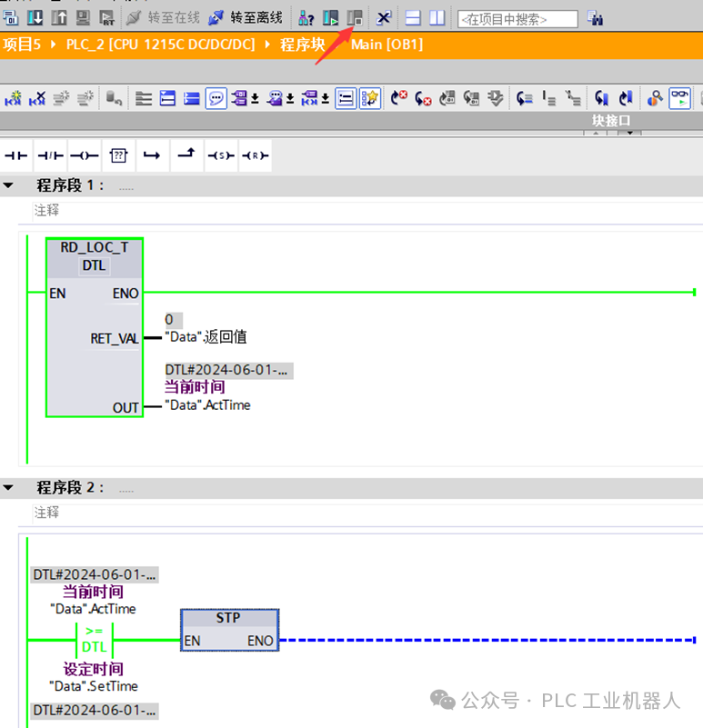Insert an output coil
703x728 pixels.
point(84,155)
